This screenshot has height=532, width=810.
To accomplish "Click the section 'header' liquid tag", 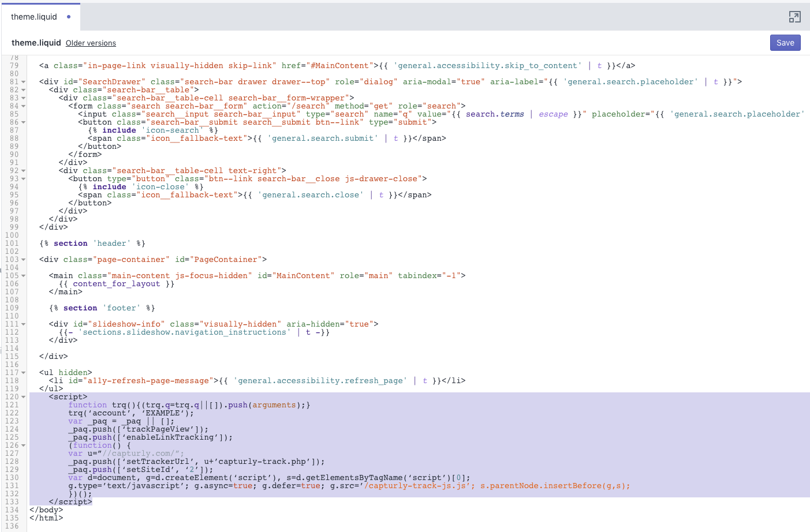I will tap(92, 243).
